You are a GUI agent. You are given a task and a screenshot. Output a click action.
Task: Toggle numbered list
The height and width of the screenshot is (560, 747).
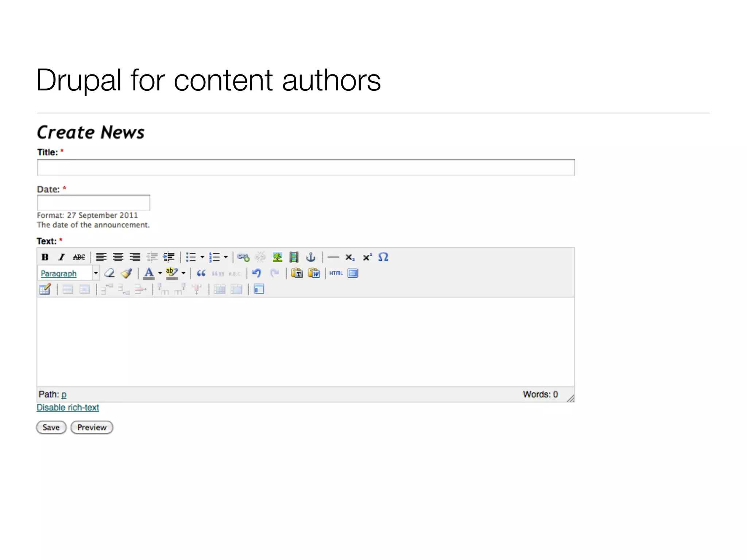point(214,257)
